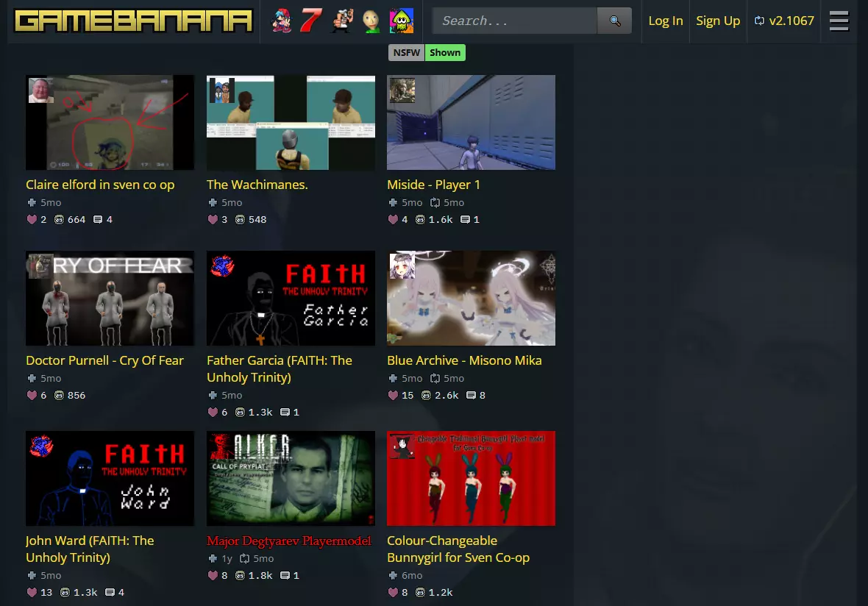Open Claire elford in sven co op
Image resolution: width=868 pixels, height=606 pixels.
pos(100,185)
